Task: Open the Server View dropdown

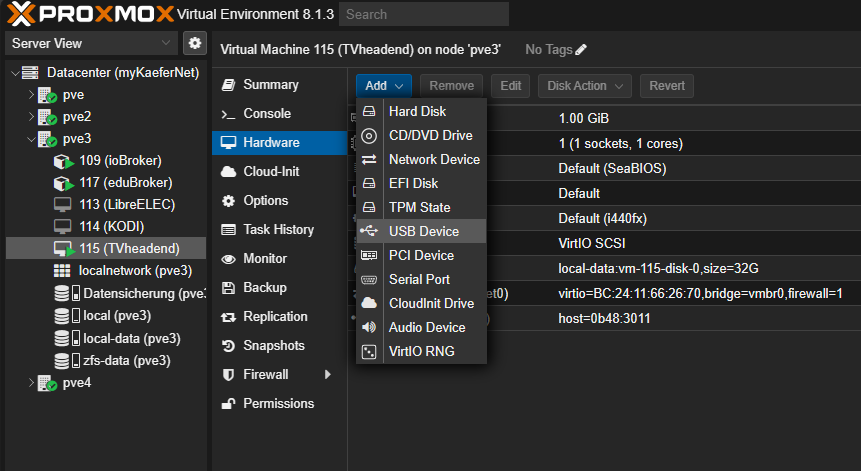Action: [92, 44]
